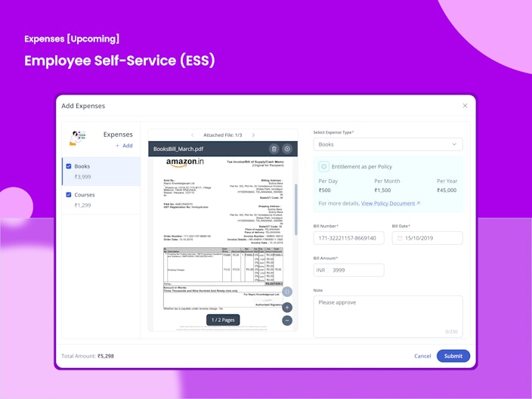
Task: Select the Books ₹3,999 expense entry
Action: (x=101, y=172)
